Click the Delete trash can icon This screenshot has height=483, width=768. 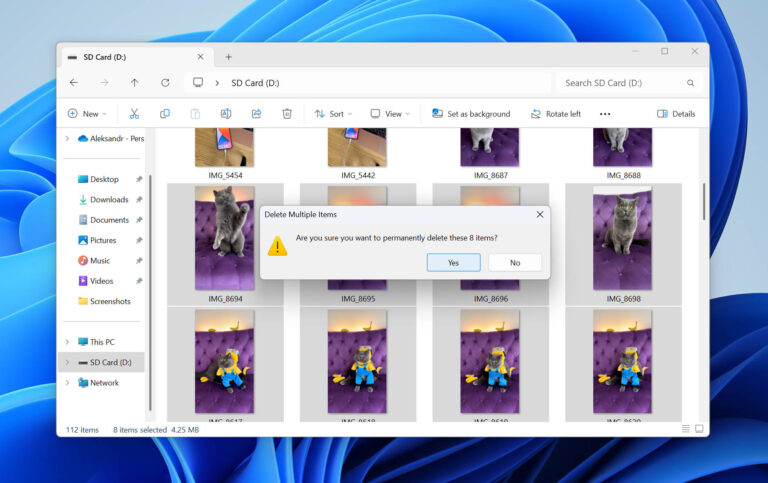(287, 114)
